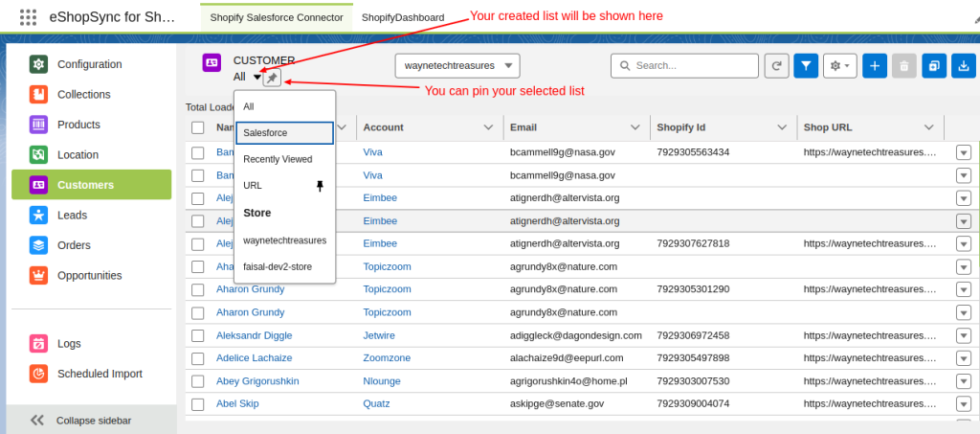Switch to ShopifyDashboard tab
Viewport: 980px width, 434px height.
click(403, 17)
